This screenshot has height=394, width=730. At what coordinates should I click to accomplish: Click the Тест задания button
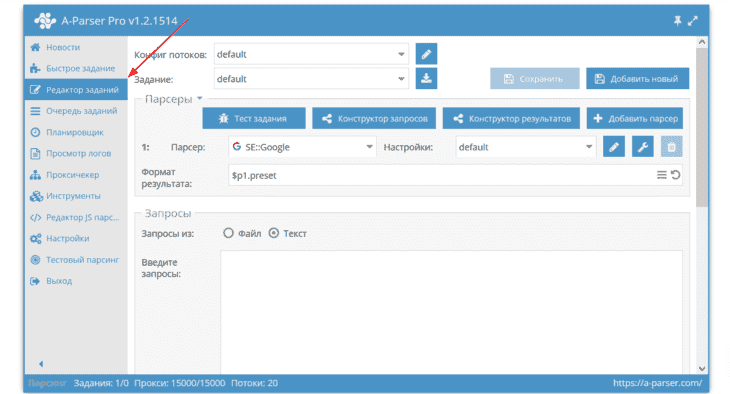tap(254, 118)
